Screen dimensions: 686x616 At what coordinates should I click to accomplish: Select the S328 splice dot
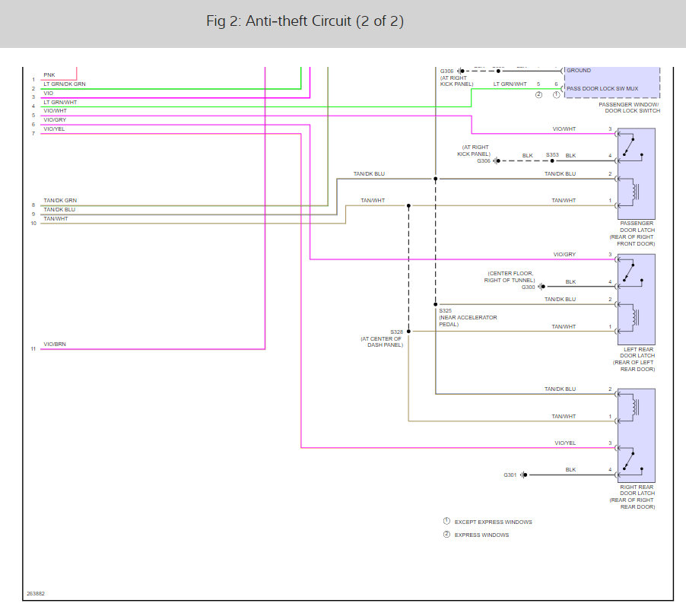click(x=408, y=331)
